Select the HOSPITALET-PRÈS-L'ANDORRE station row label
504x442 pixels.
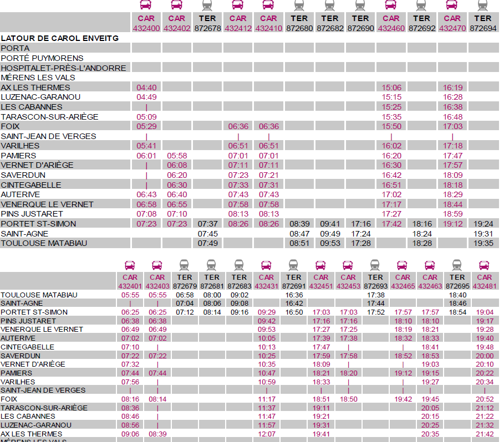[64, 68]
